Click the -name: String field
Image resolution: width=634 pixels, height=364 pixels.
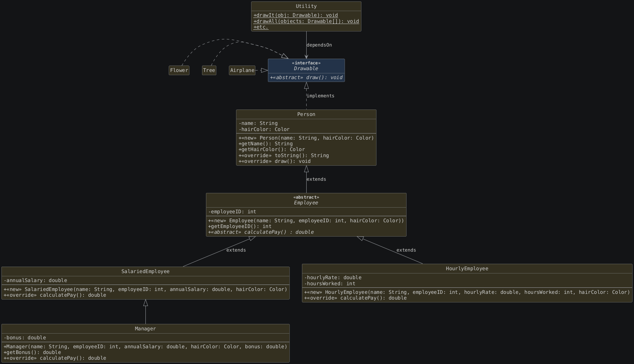258,123
